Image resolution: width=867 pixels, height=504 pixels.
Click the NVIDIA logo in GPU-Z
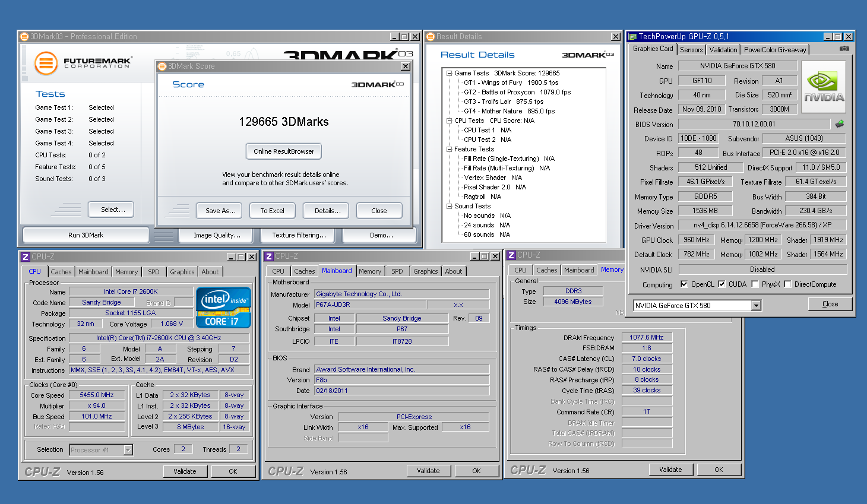(824, 87)
